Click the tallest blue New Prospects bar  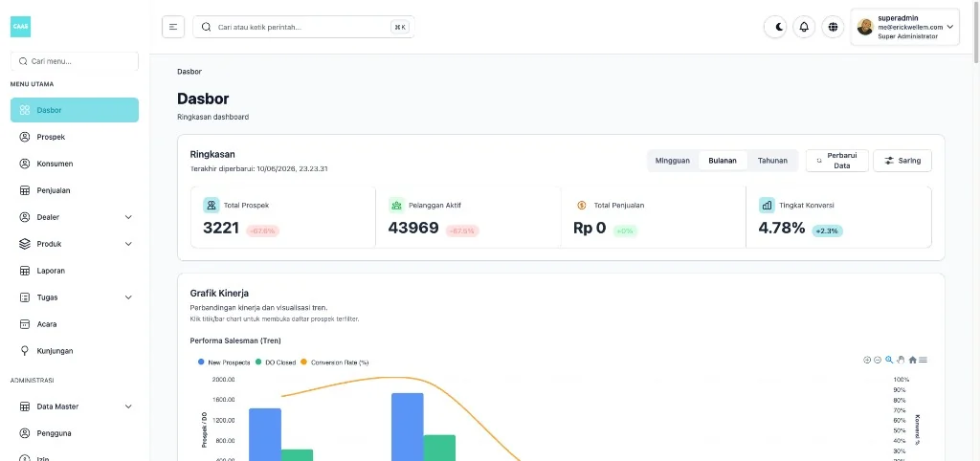coord(408,428)
